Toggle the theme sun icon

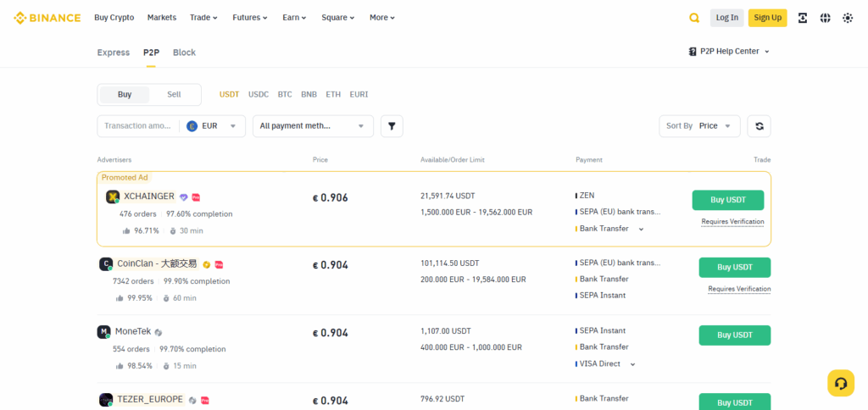(848, 18)
